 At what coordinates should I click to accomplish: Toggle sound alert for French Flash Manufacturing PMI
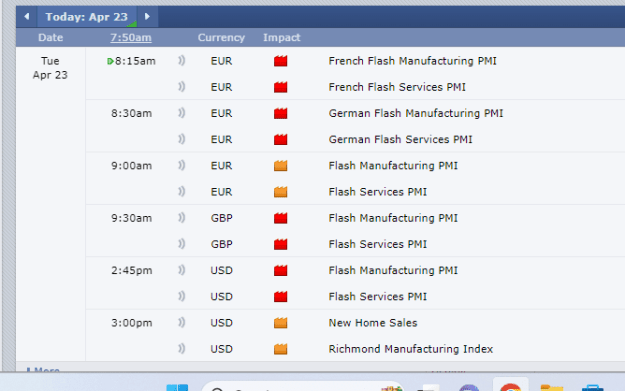[181, 61]
